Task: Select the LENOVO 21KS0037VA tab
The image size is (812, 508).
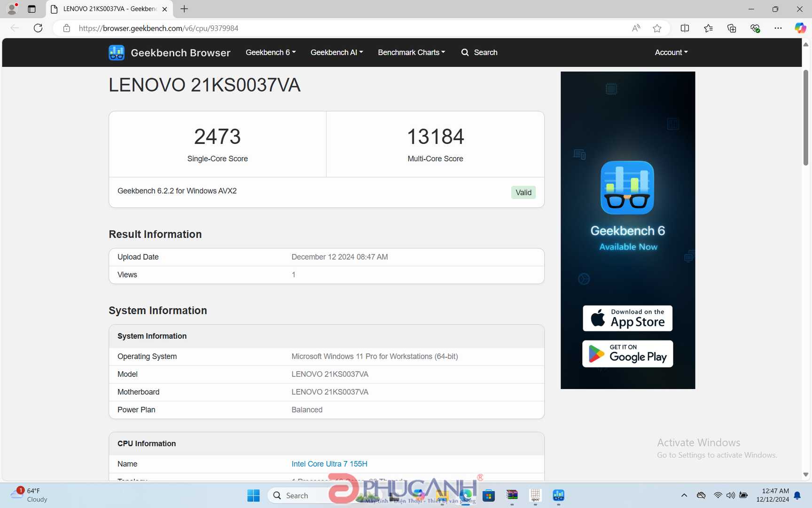Action: pyautogui.click(x=109, y=9)
